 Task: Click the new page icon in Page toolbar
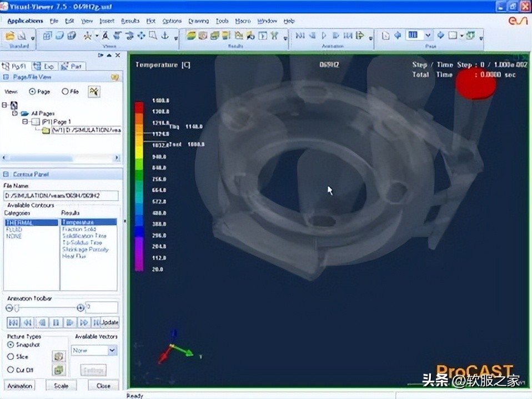pos(385,36)
